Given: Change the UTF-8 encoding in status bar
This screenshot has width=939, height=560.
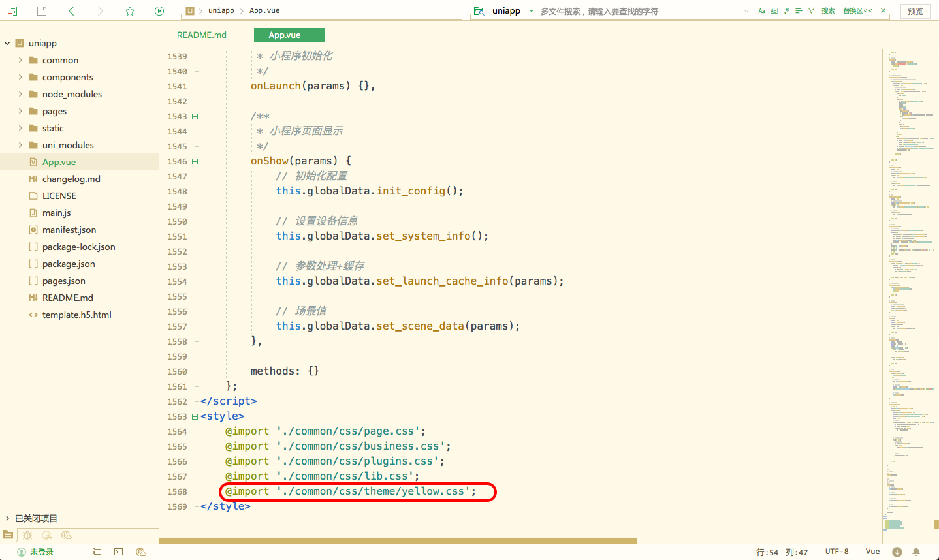Looking at the screenshot, I should pos(836,552).
